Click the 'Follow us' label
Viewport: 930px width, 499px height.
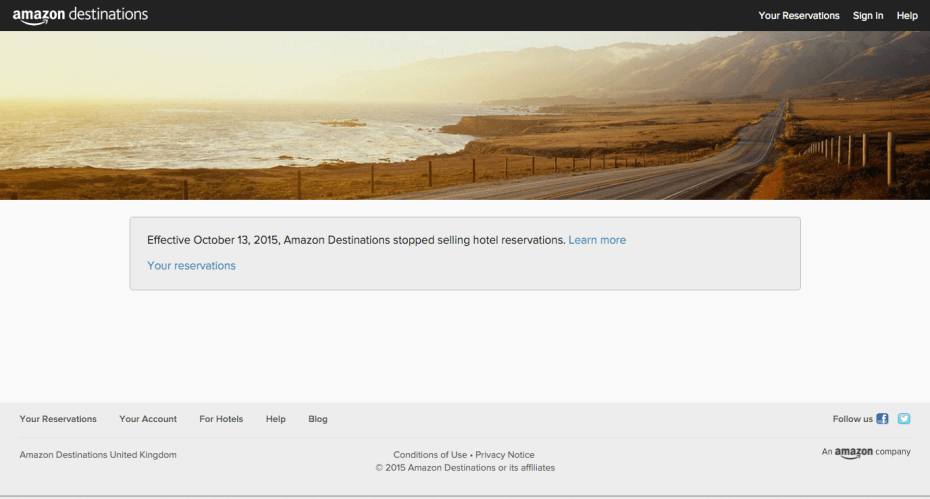tap(852, 419)
